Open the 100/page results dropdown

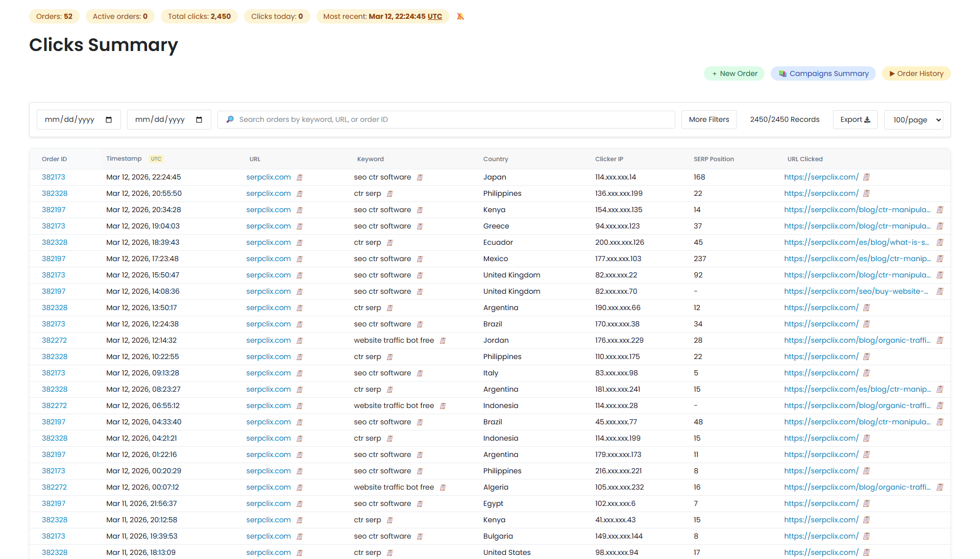click(x=913, y=119)
